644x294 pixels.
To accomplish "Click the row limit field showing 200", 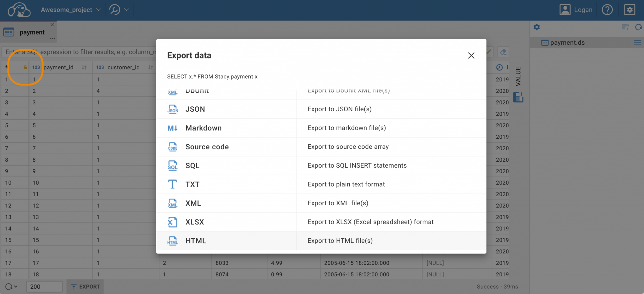I will pyautogui.click(x=44, y=286).
